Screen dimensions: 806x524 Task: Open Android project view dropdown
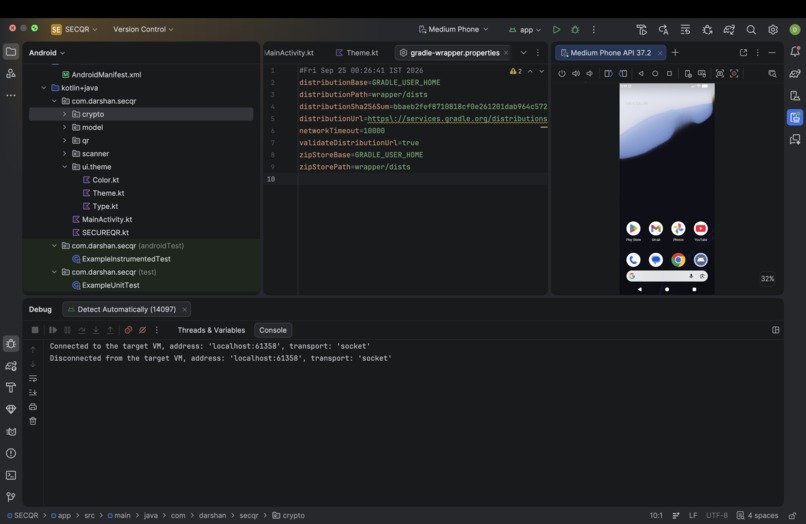47,52
